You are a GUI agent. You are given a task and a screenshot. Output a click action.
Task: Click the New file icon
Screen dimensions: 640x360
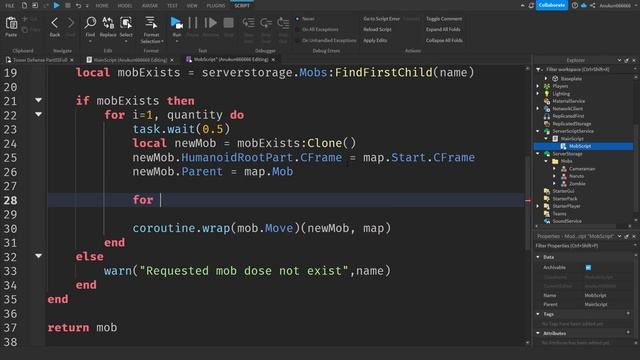coord(24,5)
